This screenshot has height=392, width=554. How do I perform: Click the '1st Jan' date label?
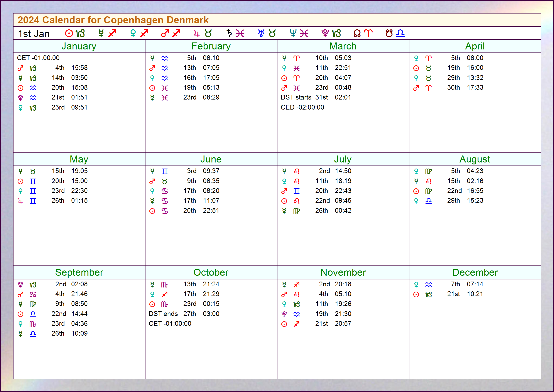coord(34,34)
